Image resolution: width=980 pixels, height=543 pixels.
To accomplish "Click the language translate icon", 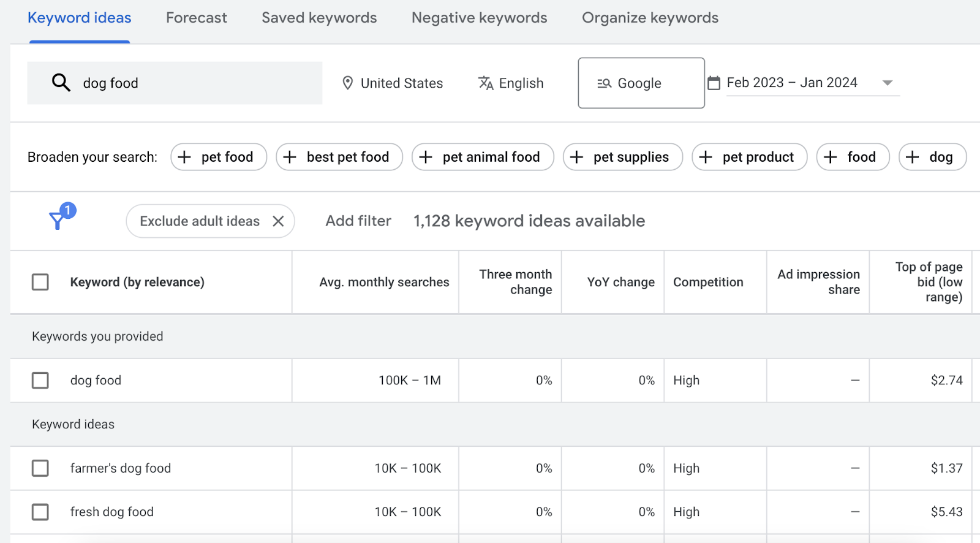I will click(x=486, y=83).
